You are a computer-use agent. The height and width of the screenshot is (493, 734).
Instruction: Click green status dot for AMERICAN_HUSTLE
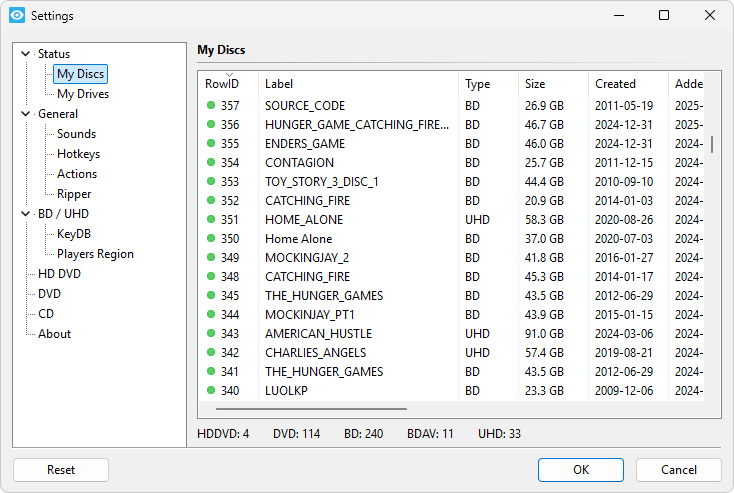pyautogui.click(x=211, y=333)
